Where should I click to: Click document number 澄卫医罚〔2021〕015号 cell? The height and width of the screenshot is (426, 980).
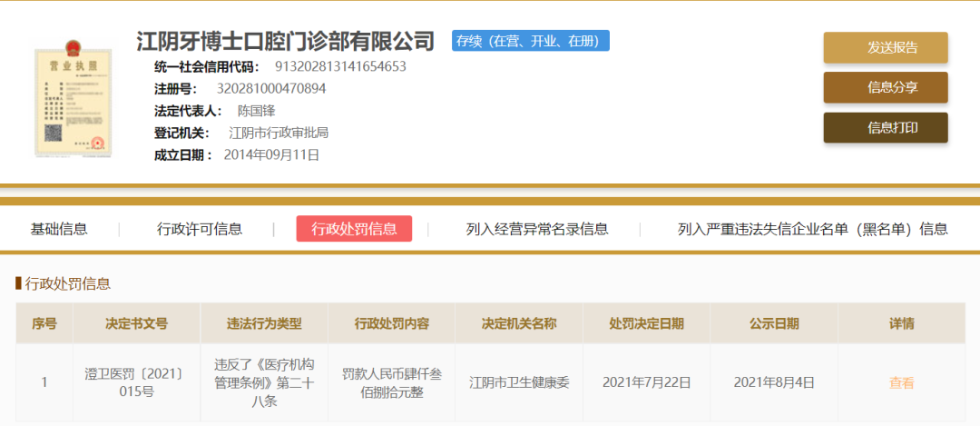coord(136,382)
